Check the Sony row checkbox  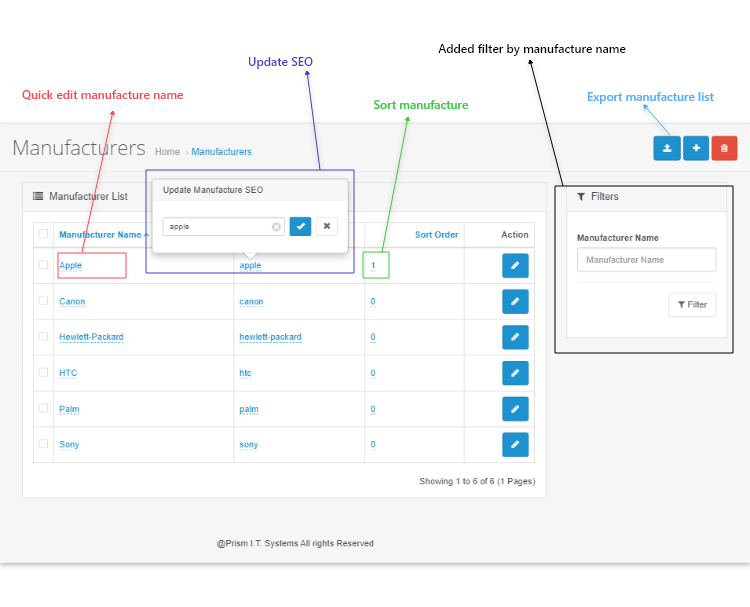(x=44, y=443)
